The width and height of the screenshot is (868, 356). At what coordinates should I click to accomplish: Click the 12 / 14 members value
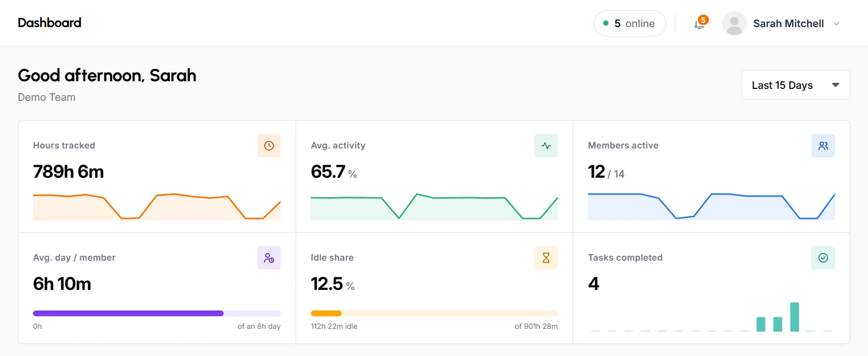[x=606, y=172]
